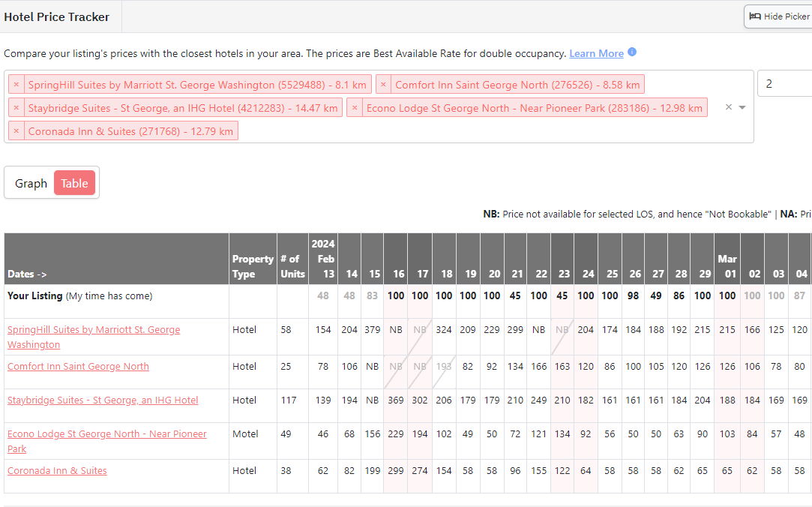
Task: Click the Hotel Price Tracker title tab
Action: [57, 17]
